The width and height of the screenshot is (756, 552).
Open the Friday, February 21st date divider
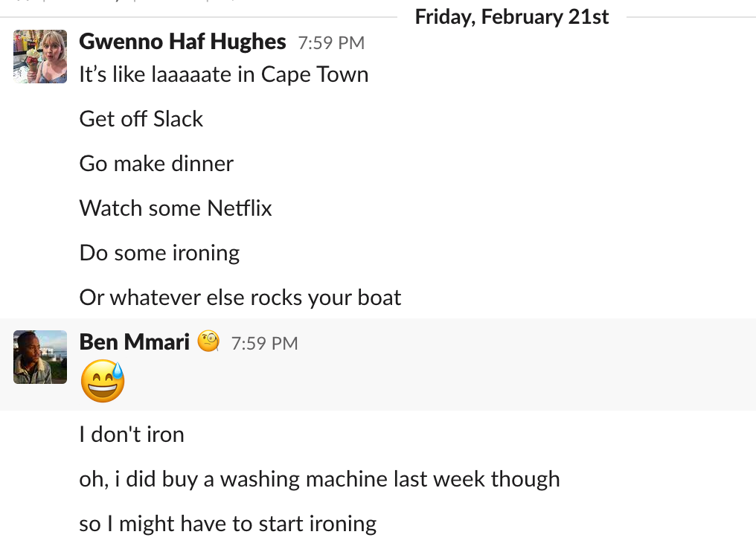point(511,17)
